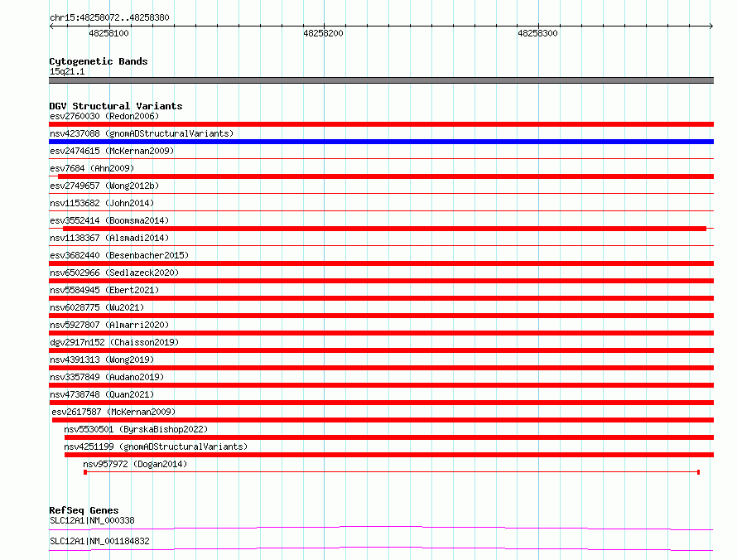Open the nsv4391313 (Wong2019) label
The image size is (737, 560).
[x=102, y=360]
